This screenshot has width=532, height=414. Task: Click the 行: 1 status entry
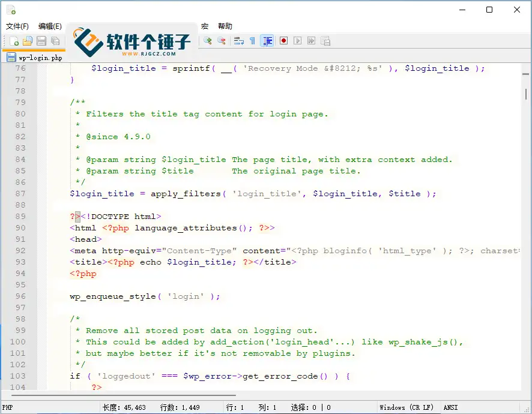235,407
